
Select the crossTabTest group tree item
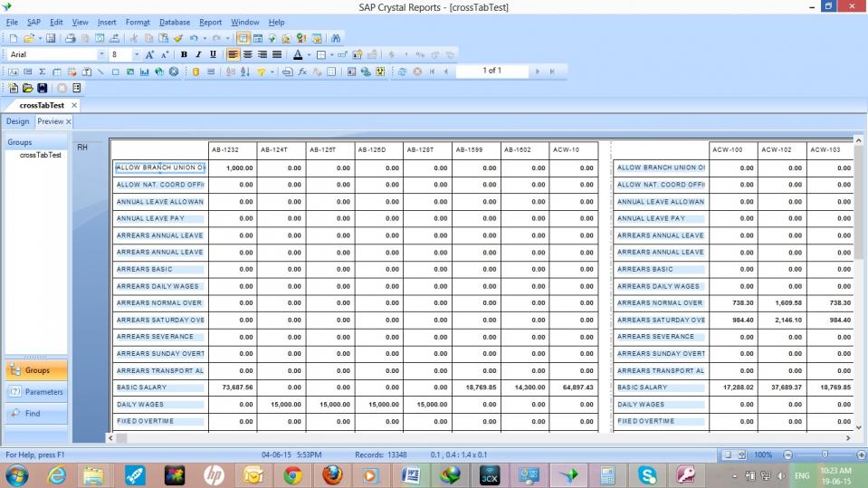click(41, 155)
